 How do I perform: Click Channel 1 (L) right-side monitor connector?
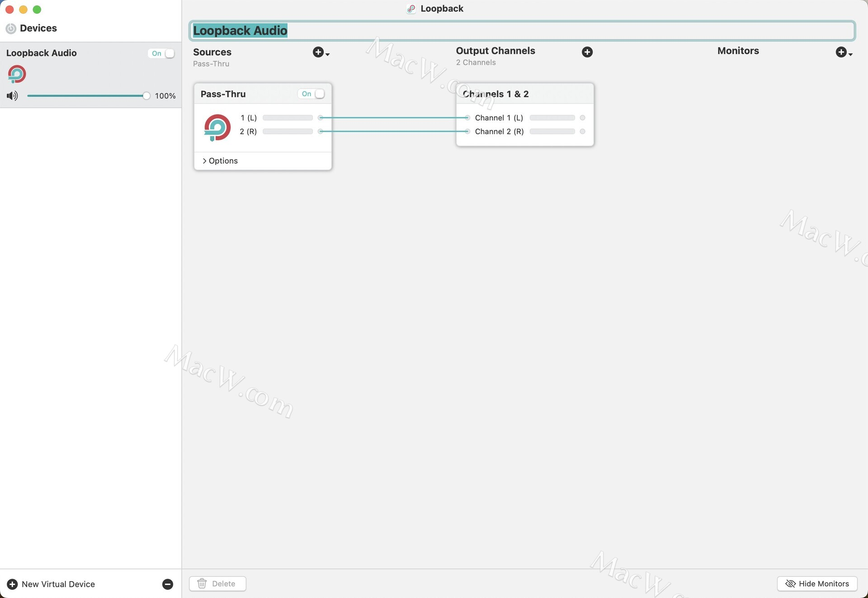(x=582, y=118)
